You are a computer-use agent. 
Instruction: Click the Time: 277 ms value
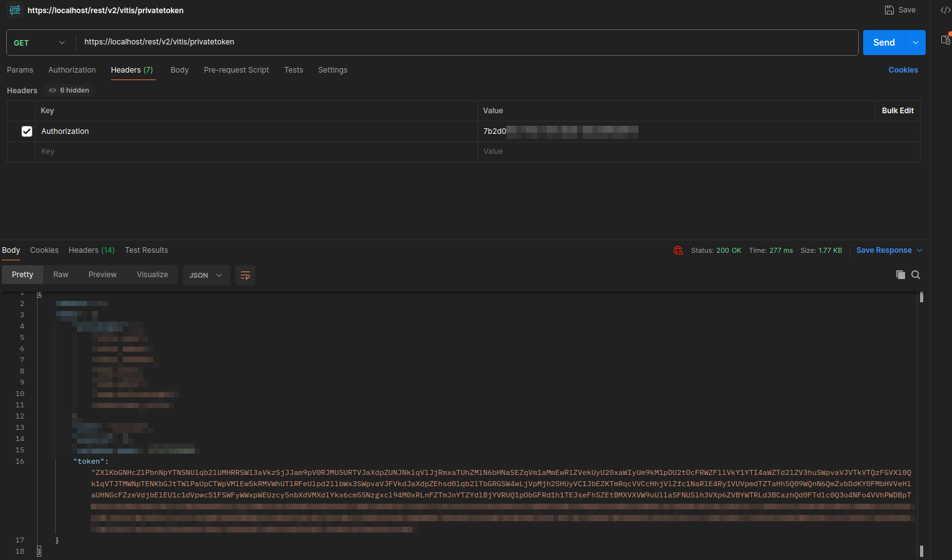[x=771, y=250]
